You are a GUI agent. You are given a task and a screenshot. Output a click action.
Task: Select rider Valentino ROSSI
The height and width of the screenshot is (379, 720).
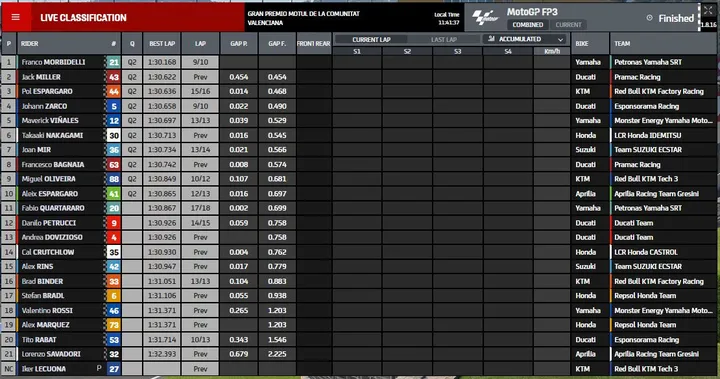47,310
